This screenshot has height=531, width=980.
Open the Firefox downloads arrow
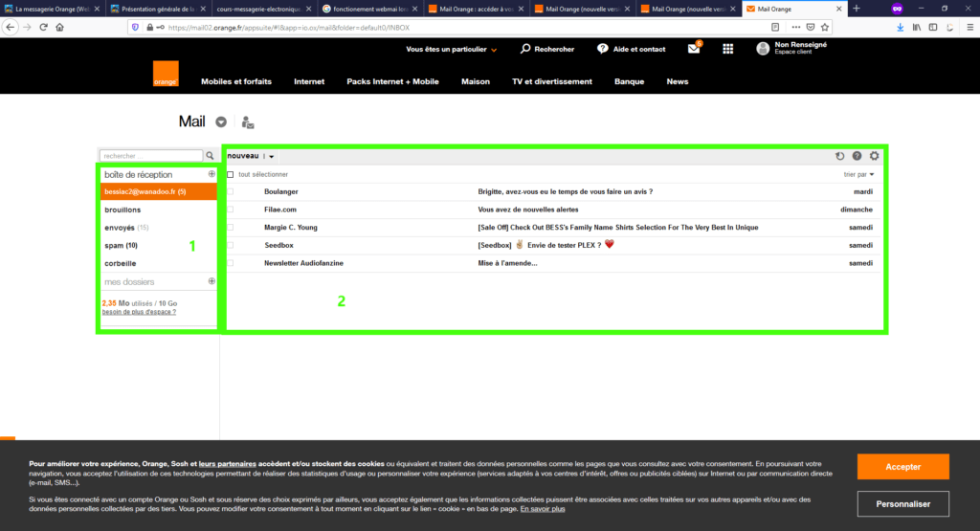(900, 28)
